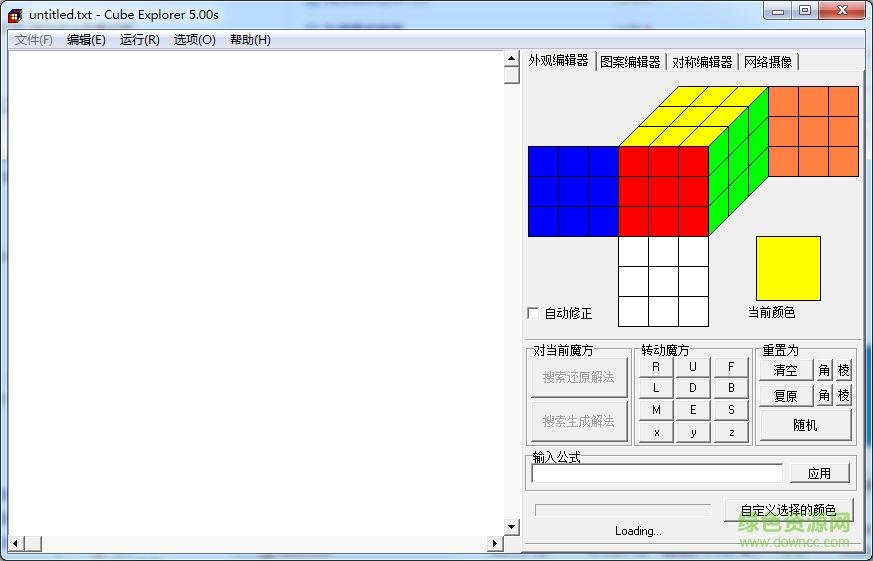
Task: Select the 网络摄像 tab
Action: (767, 62)
